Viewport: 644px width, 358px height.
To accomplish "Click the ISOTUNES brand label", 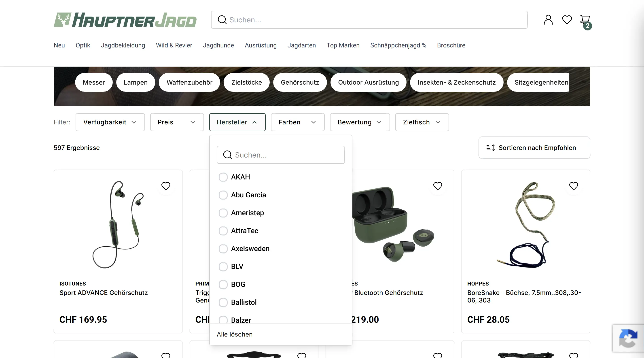I will pos(72,283).
